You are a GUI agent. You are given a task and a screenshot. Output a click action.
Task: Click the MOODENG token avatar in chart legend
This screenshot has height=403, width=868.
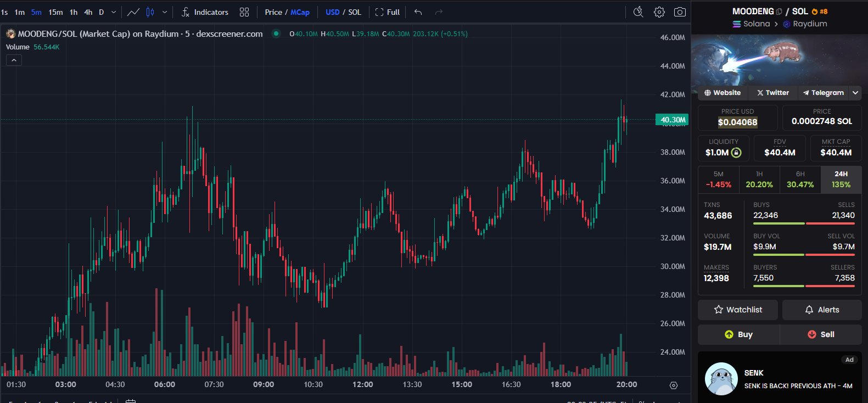[x=10, y=34]
